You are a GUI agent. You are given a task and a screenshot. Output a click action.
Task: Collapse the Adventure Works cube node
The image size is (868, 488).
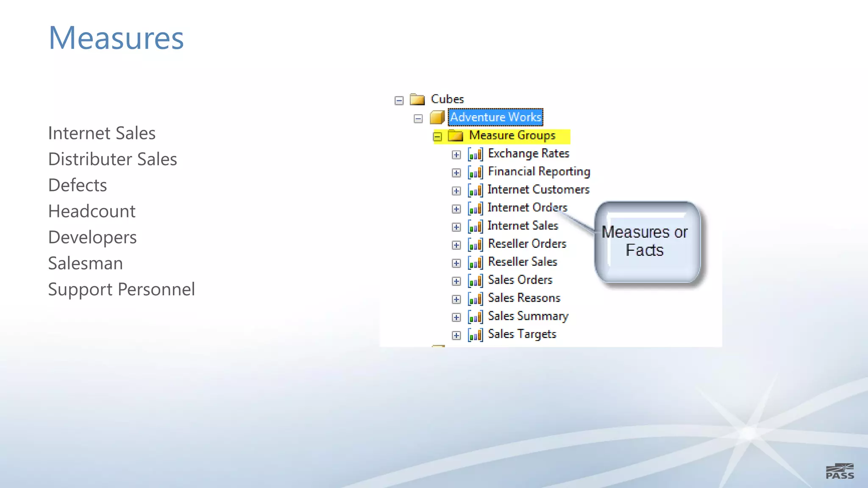[418, 119]
